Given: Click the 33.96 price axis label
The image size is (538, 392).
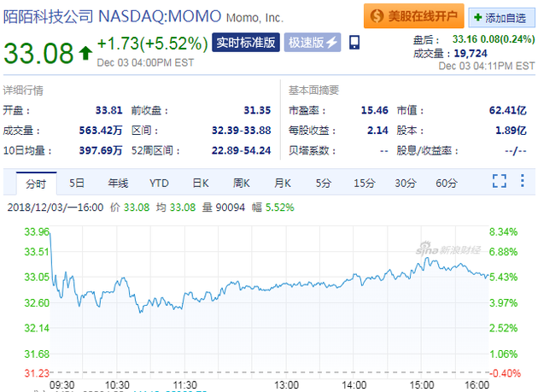Looking at the screenshot, I should pos(37,231).
